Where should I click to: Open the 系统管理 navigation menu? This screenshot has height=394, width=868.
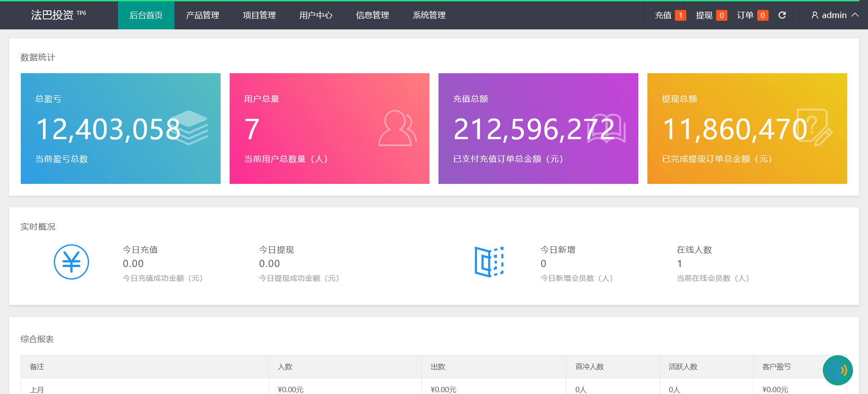click(429, 15)
